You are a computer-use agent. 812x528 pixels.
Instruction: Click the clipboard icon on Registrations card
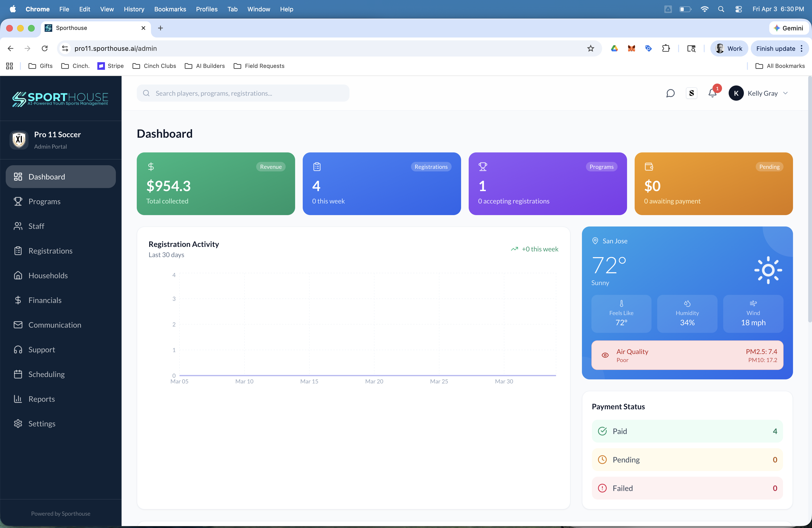pos(317,167)
